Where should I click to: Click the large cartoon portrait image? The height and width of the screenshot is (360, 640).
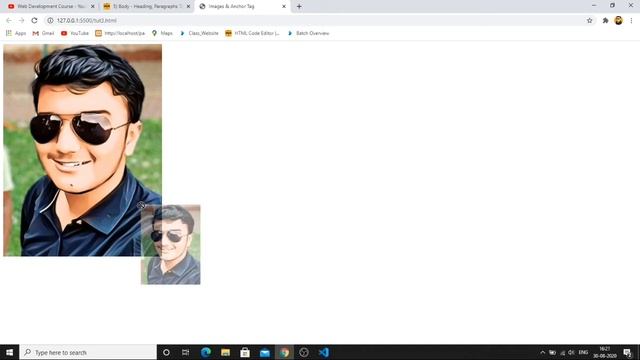[x=82, y=150]
